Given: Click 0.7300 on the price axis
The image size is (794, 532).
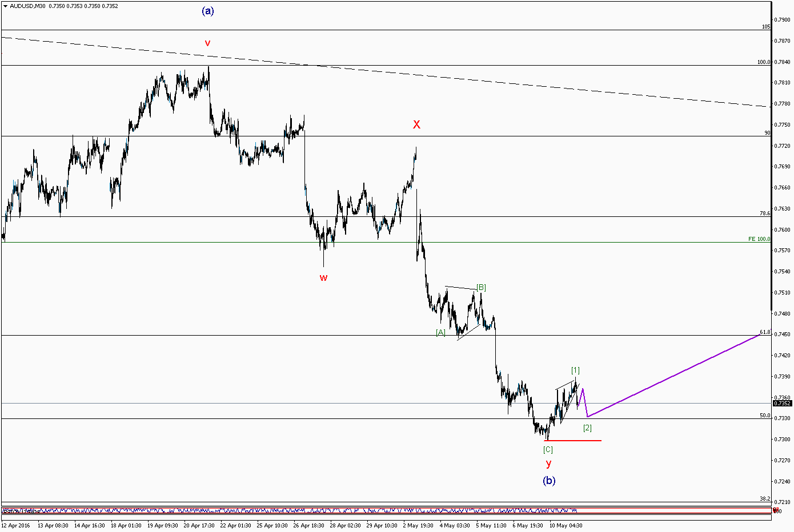Looking at the screenshot, I should pos(783,440).
